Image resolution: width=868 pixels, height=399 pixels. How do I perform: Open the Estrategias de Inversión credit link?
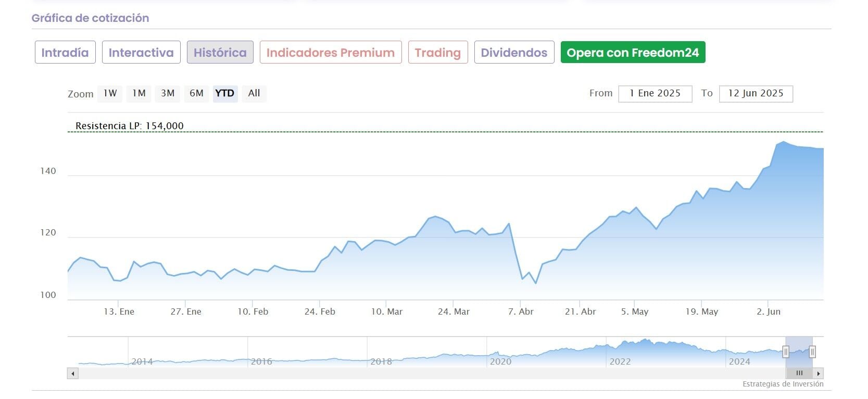tap(783, 384)
